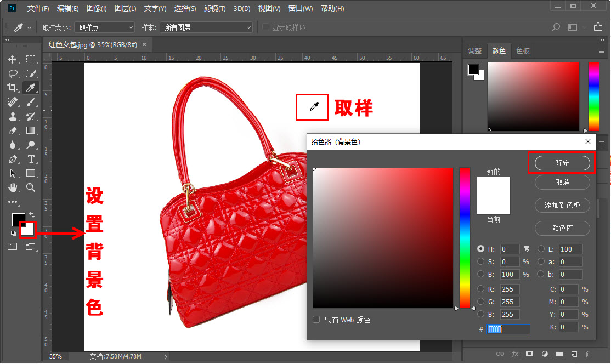Select the Crop tool

click(x=13, y=88)
